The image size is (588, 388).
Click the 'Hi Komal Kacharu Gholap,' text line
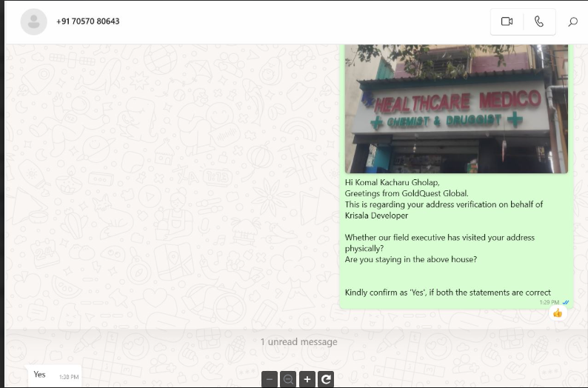(392, 183)
